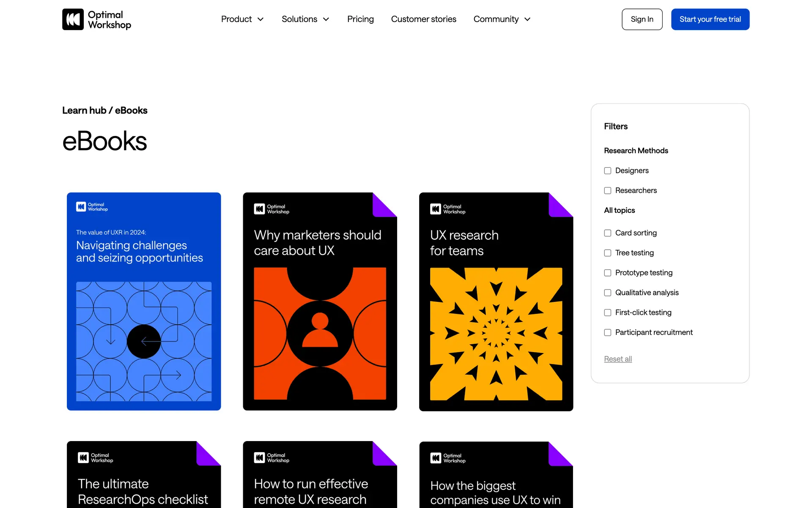Click the Start your free trial button
Viewport: 812px width, 508px height.
click(x=710, y=19)
